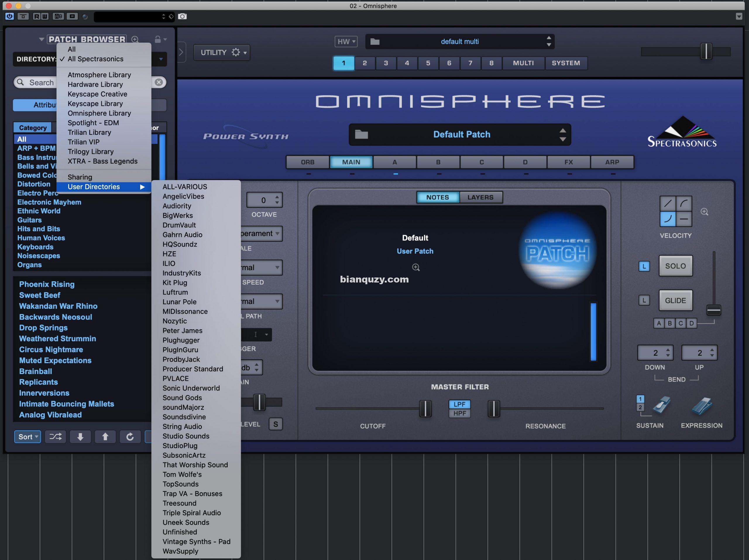Switch to the FX tab
The image size is (749, 560).
point(568,162)
